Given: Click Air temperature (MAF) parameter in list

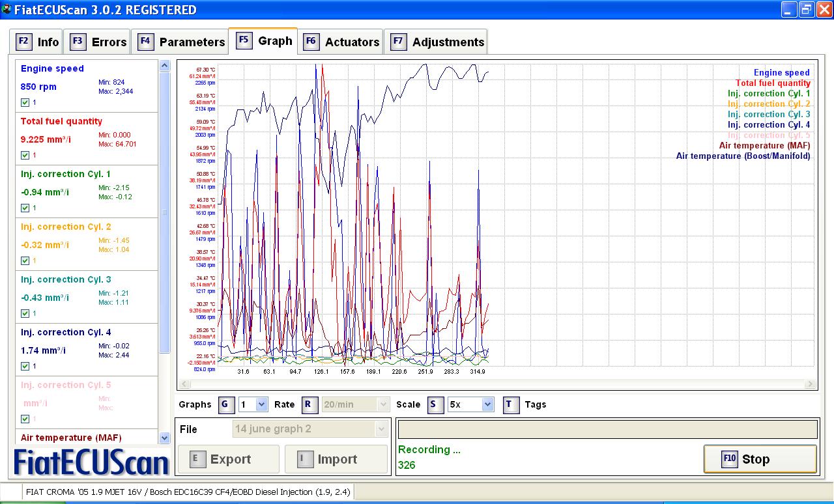Looking at the screenshot, I should pyautogui.click(x=71, y=438).
